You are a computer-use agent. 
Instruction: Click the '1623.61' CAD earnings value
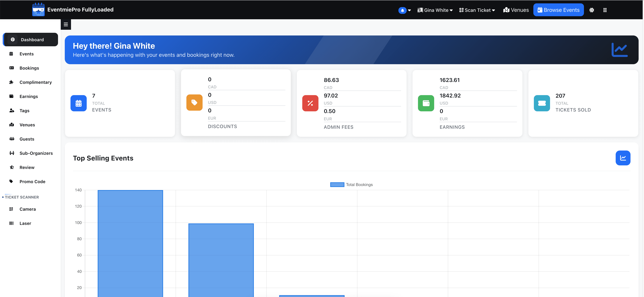coord(450,80)
